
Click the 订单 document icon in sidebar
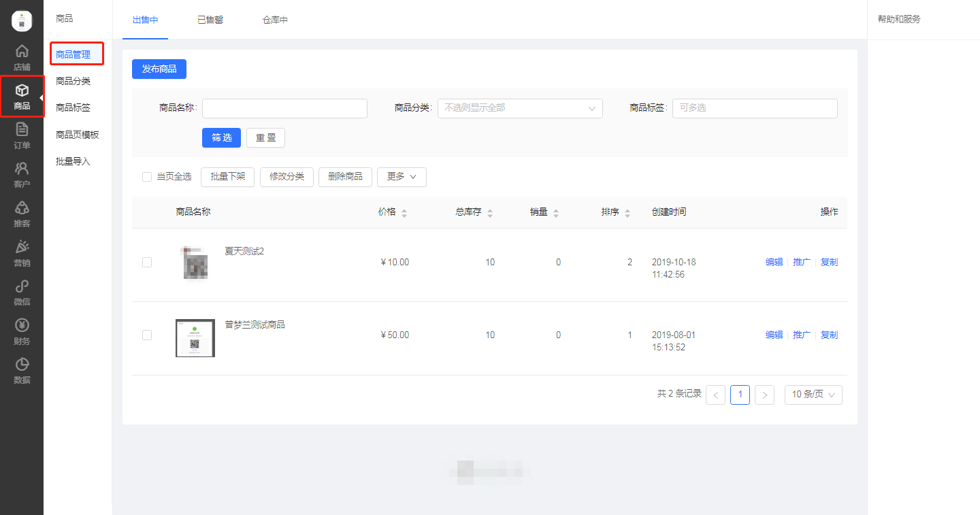(x=22, y=130)
